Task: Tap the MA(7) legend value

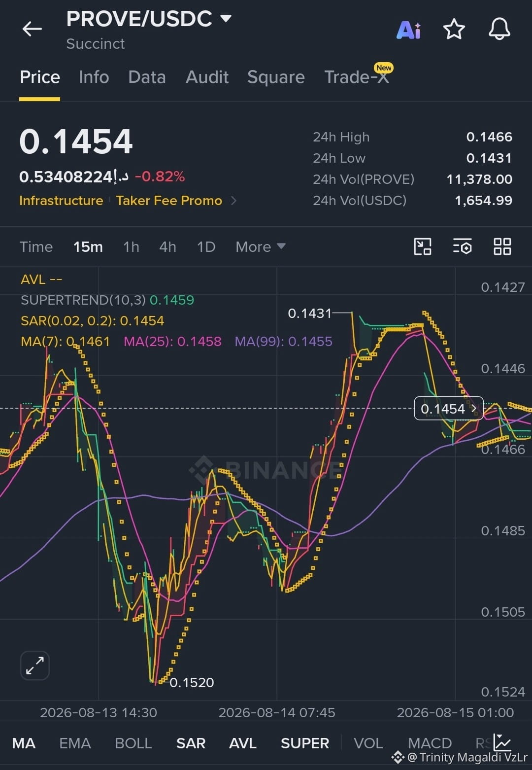Action: (65, 341)
